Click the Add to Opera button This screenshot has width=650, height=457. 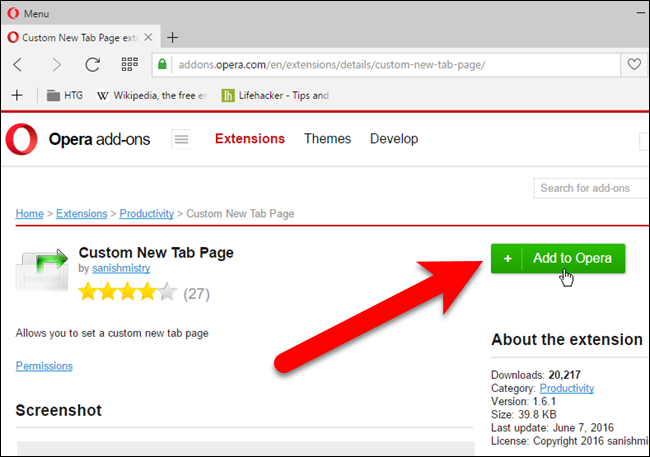(558, 258)
